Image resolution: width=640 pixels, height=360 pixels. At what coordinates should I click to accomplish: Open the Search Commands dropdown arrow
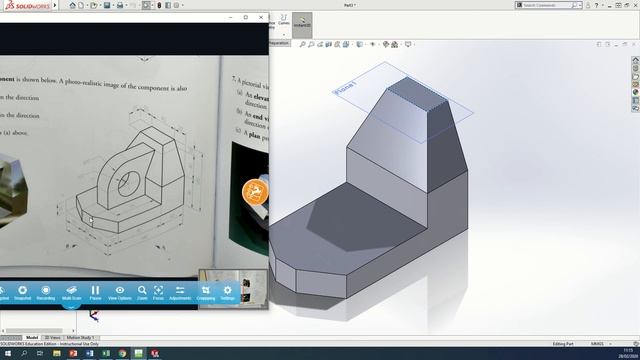[580, 5]
